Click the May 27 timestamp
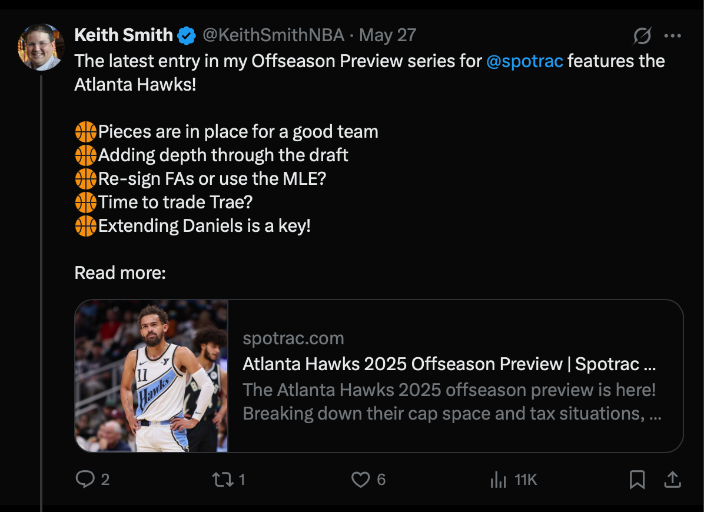This screenshot has width=704, height=512. (x=388, y=36)
